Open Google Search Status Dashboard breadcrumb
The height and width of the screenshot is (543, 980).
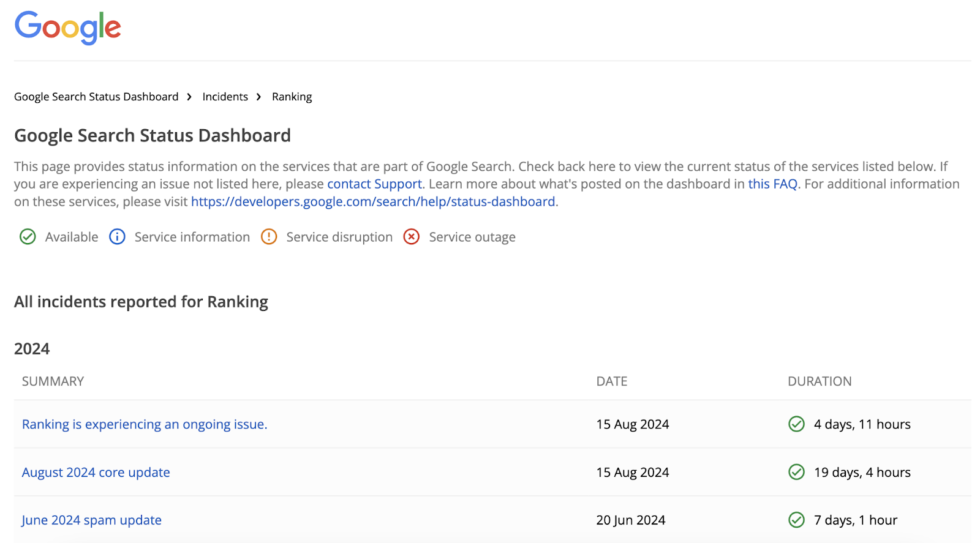coord(96,97)
